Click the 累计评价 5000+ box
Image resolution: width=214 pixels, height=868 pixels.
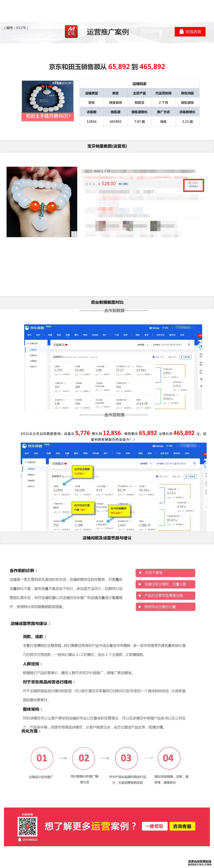(x=193, y=185)
